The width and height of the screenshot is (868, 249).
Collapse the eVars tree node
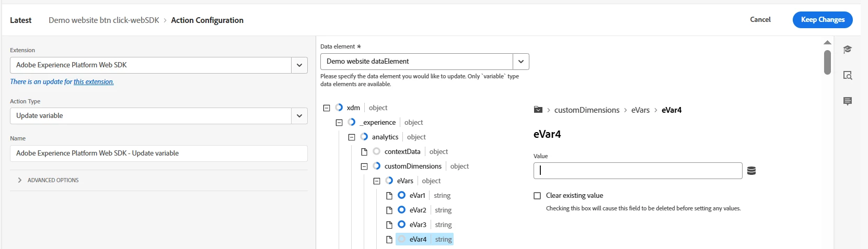coord(377,181)
